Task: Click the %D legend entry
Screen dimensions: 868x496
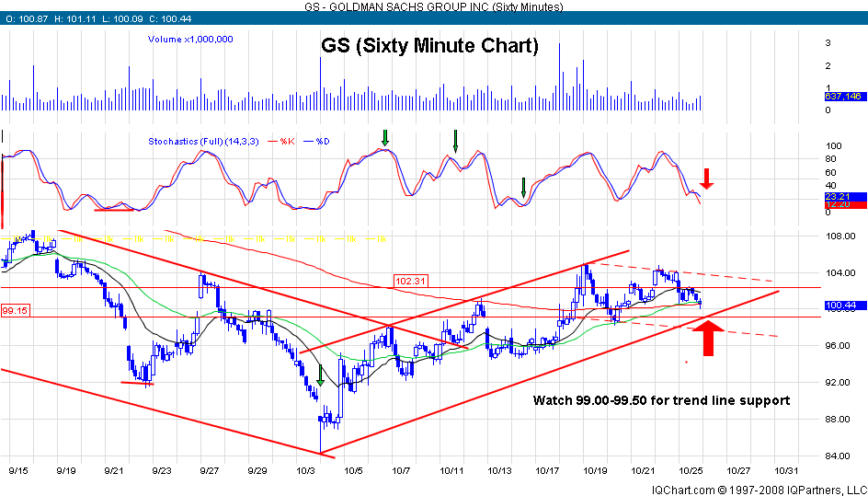Action: [x=323, y=141]
